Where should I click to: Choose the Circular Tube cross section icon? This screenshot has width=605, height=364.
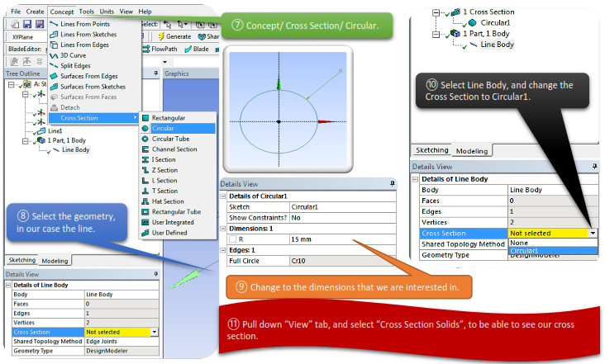click(145, 139)
